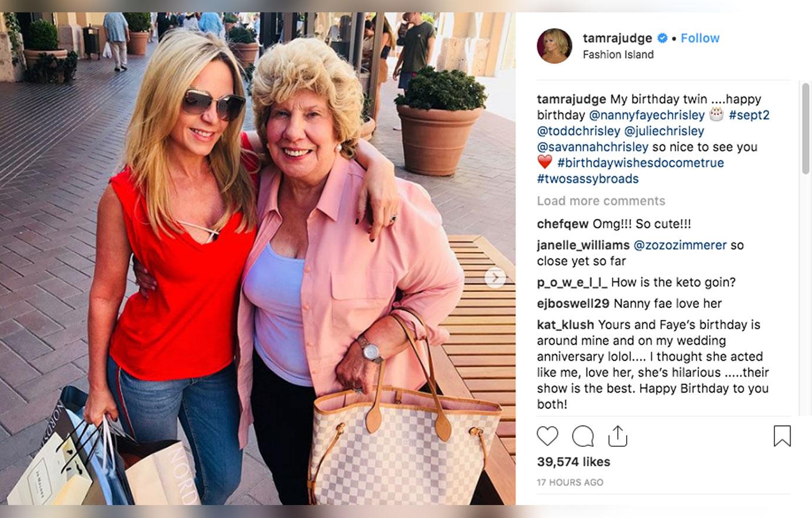Expand Load more comments
Viewport: 812px width, 518px height.
(x=601, y=201)
